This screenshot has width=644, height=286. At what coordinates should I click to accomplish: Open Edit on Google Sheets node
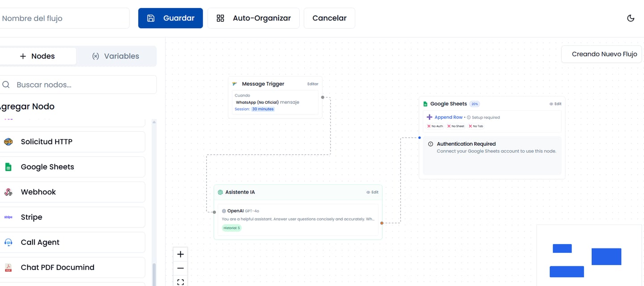(x=555, y=104)
